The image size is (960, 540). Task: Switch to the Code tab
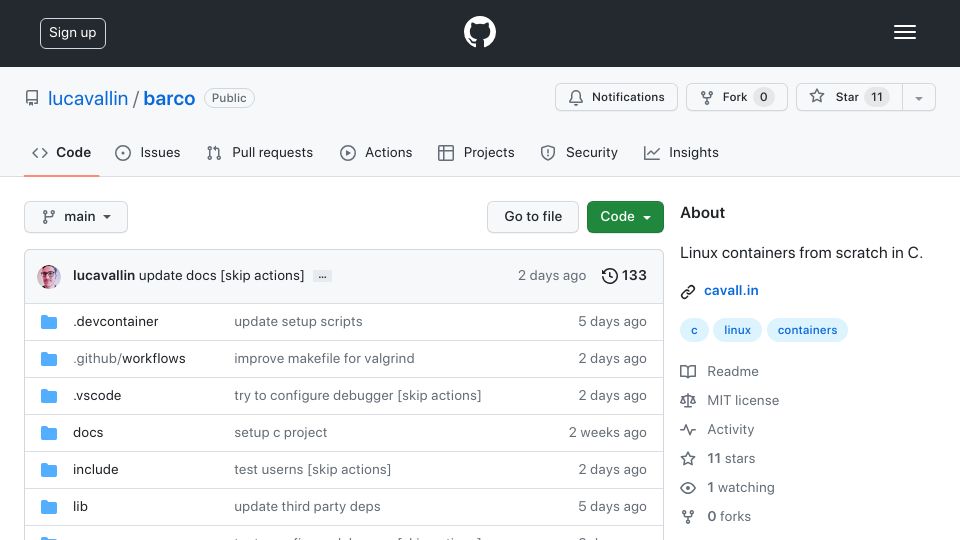point(62,152)
